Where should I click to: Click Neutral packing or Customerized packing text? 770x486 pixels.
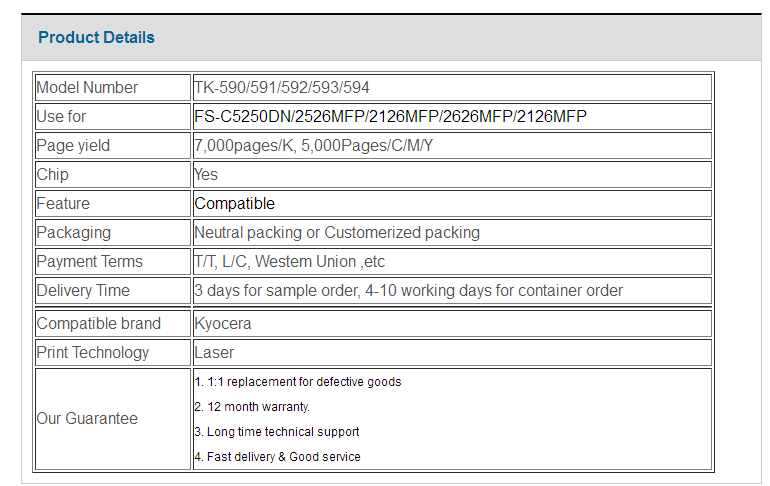[337, 233]
